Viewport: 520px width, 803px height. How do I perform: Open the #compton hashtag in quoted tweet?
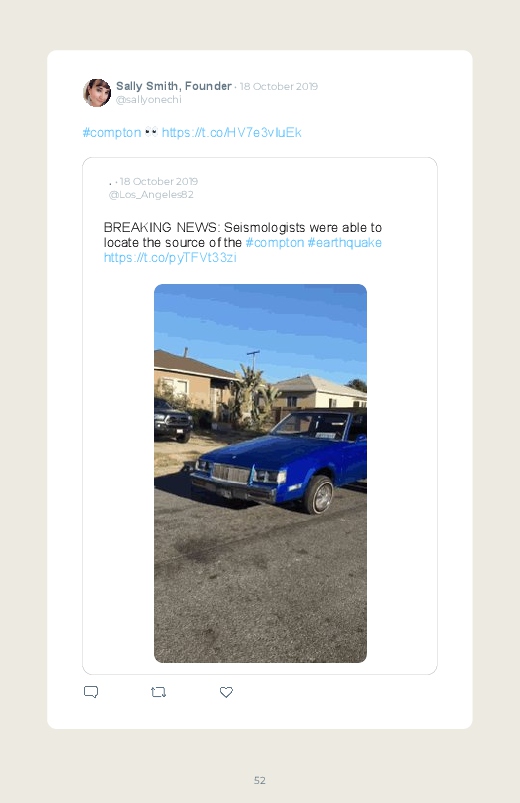(x=275, y=242)
